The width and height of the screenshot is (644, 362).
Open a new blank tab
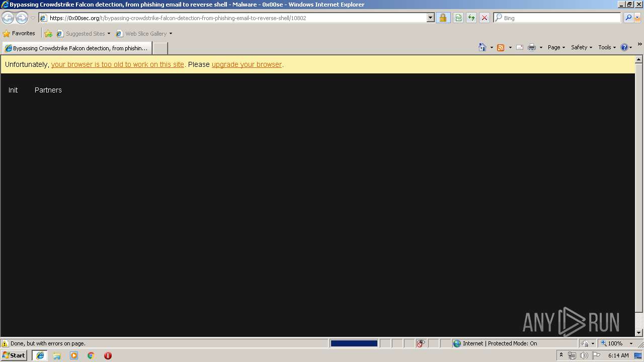[160, 48]
